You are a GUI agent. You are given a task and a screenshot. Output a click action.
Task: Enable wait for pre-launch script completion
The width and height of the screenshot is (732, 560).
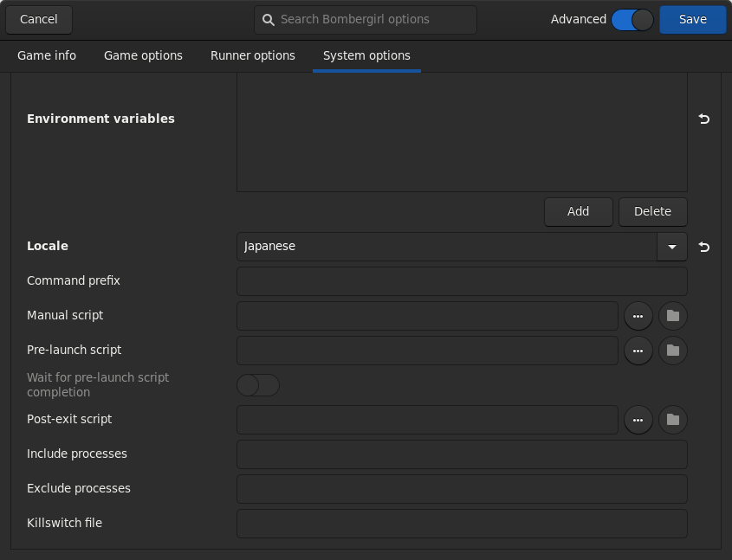tap(257, 384)
